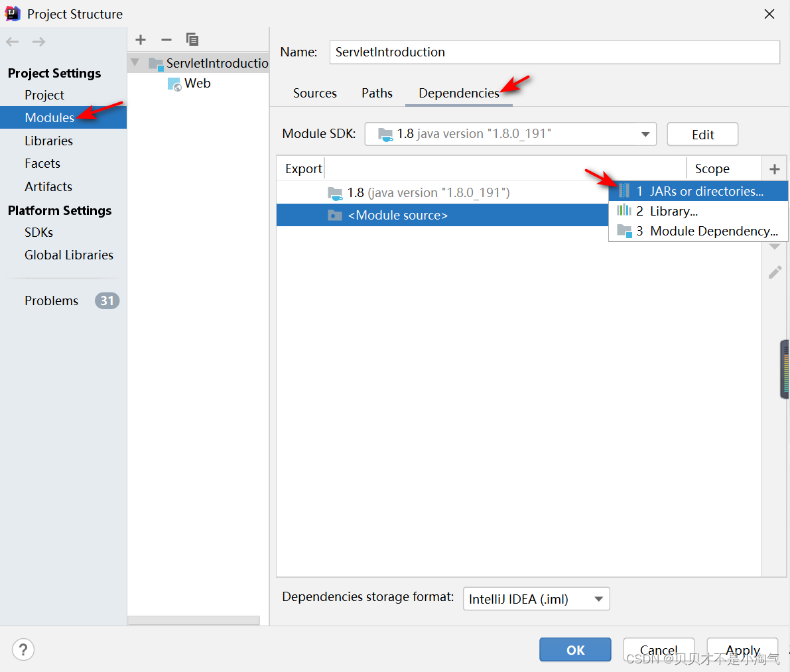Click the Apply button
Viewport: 790px width, 672px height.
(x=743, y=650)
